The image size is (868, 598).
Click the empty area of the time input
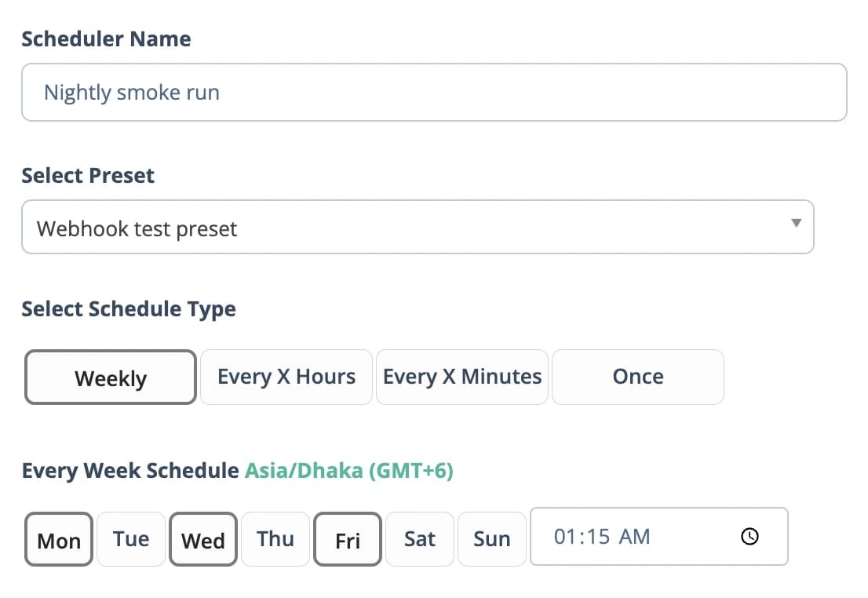pyautogui.click(x=695, y=537)
